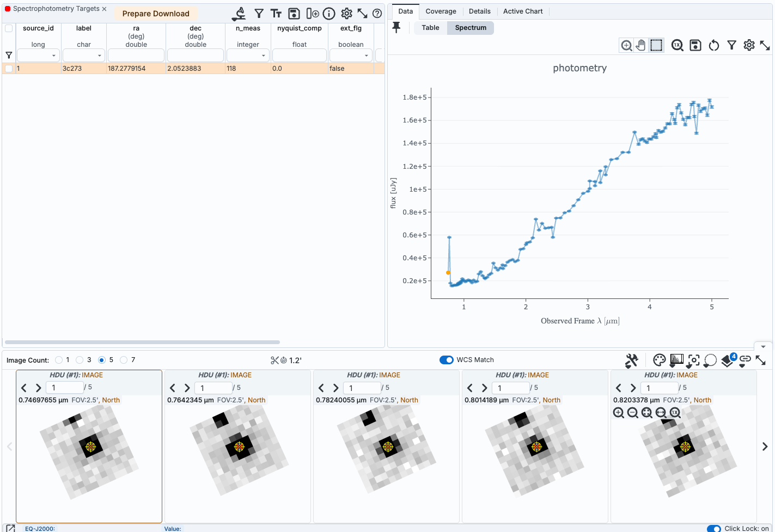Check the row checkbox for source 3c273
Viewport: 775px width, 532px height.
9,69
